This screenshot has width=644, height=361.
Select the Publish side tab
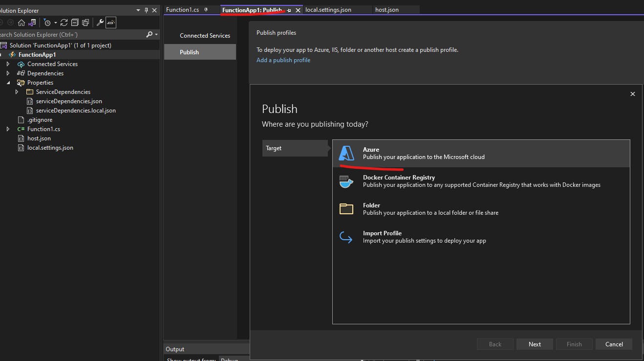click(200, 52)
